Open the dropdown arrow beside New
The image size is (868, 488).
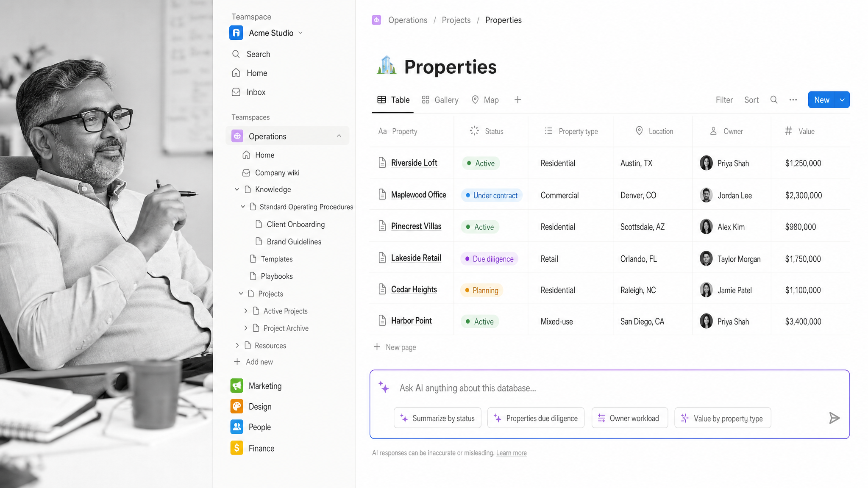(842, 100)
